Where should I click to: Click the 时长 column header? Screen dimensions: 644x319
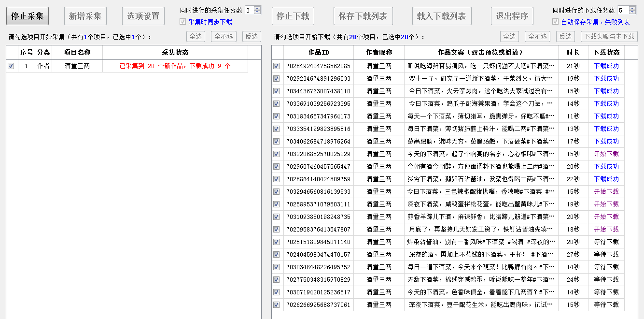click(573, 52)
